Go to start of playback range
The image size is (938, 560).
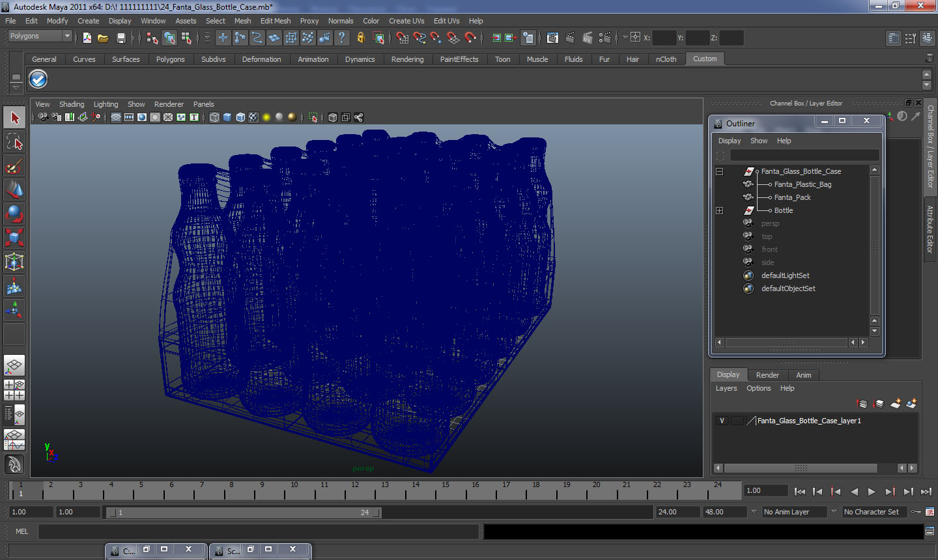click(800, 492)
